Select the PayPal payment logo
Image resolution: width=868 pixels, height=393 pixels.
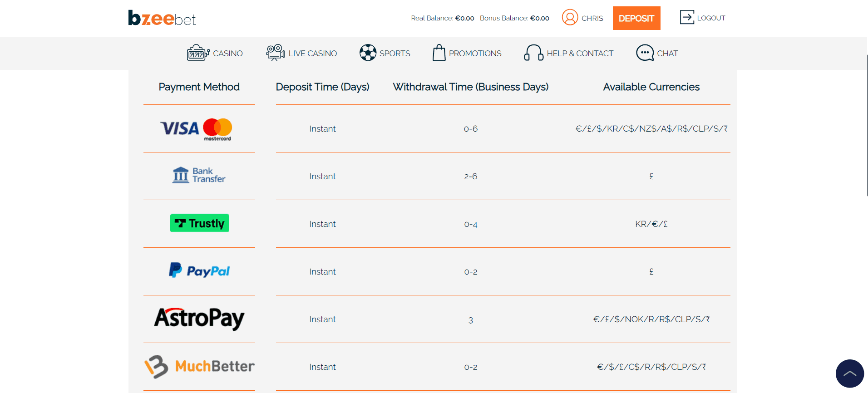point(199,271)
